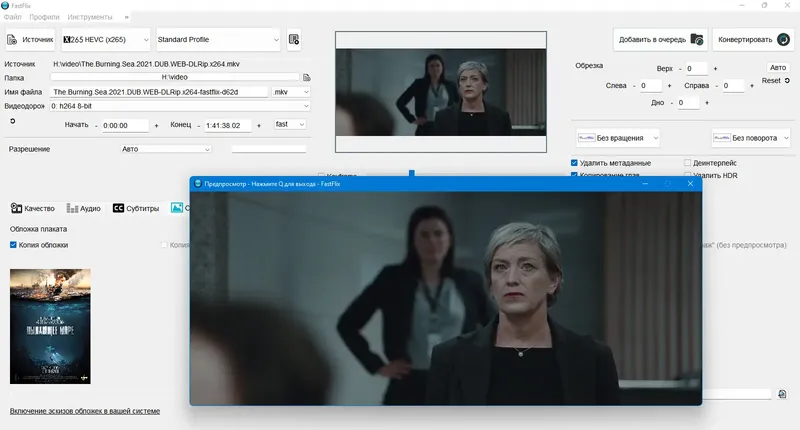This screenshot has width=800, height=430.
Task: Open the output folder browse icon
Action: point(307,78)
